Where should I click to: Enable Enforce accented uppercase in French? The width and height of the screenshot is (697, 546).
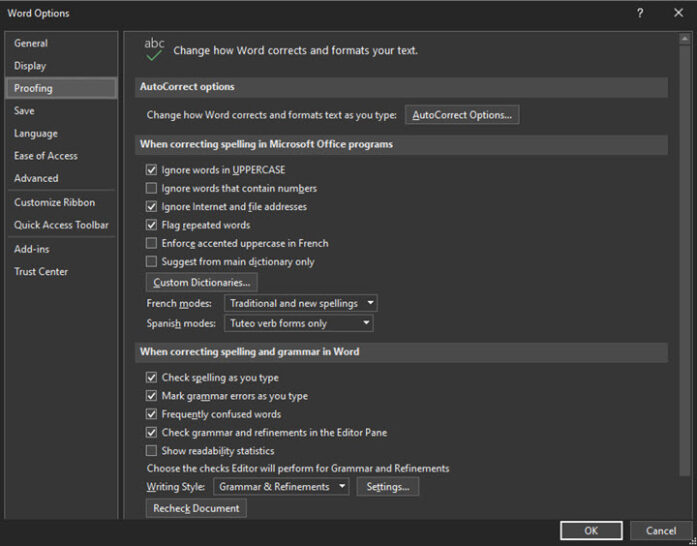(152, 243)
